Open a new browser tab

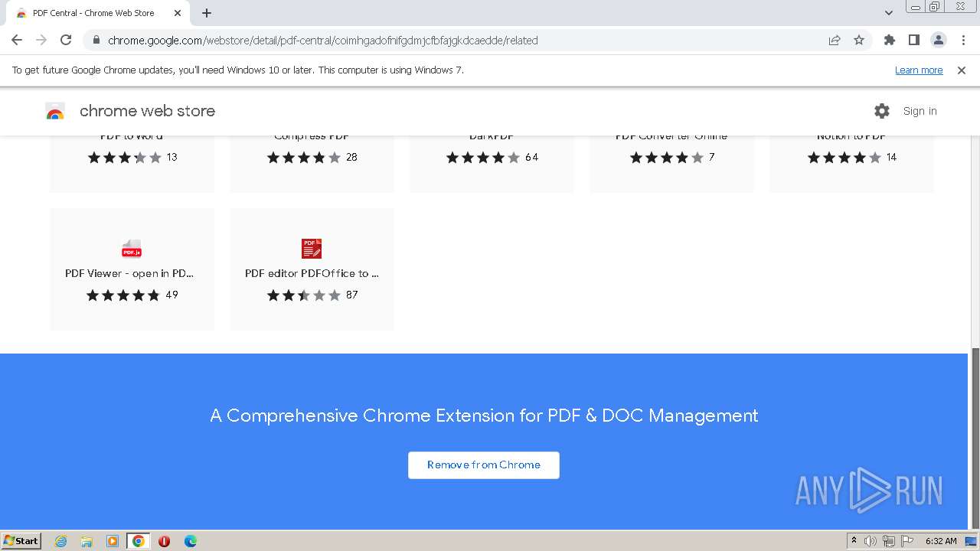tap(207, 13)
